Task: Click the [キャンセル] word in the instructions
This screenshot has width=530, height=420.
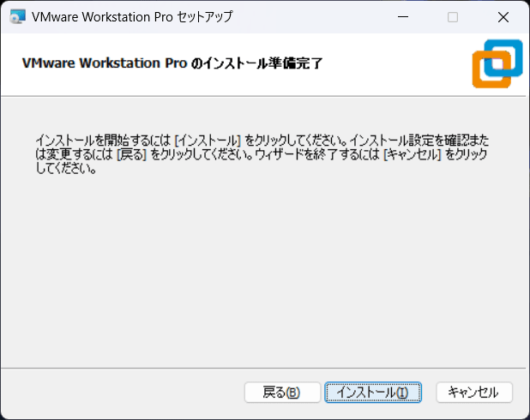Action: click(412, 154)
